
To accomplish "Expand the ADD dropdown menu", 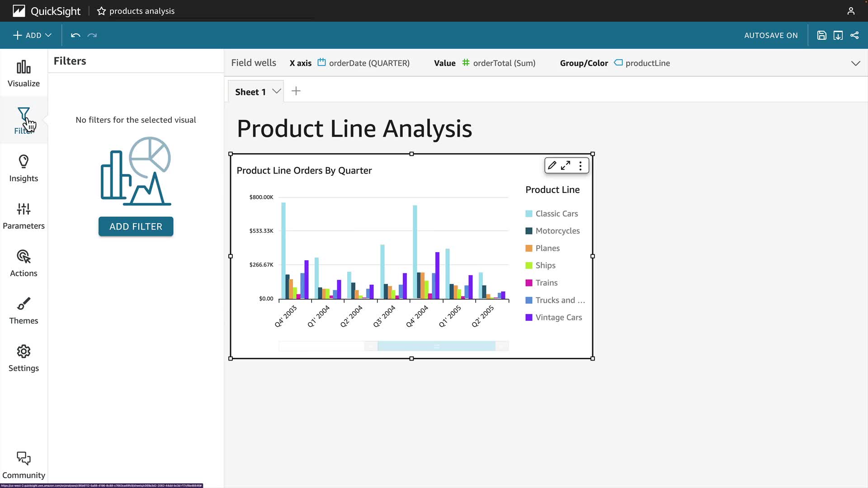I will point(33,35).
